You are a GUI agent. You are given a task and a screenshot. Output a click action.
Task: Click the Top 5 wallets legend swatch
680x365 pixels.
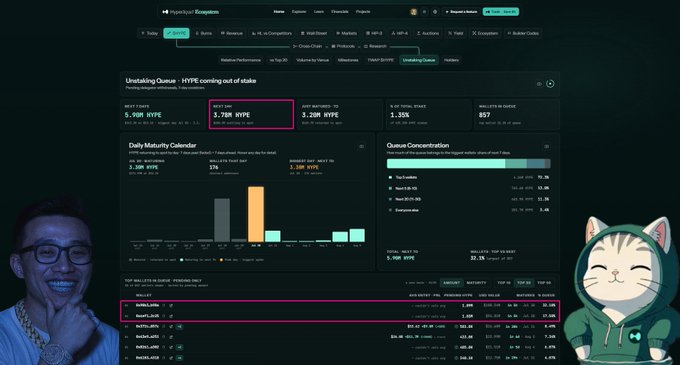click(x=390, y=177)
